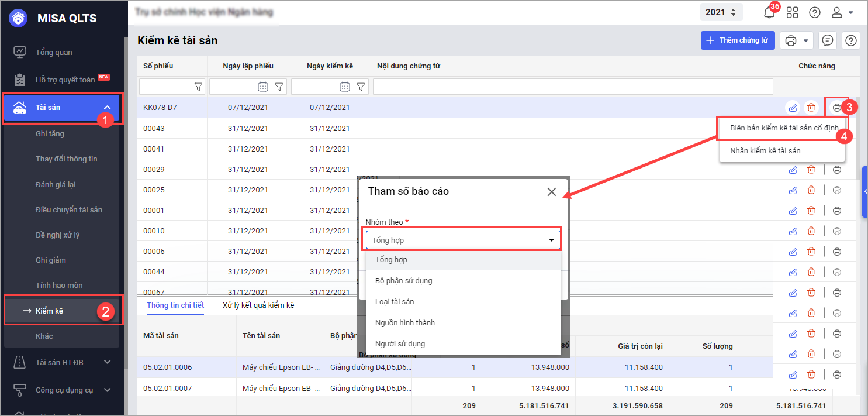The height and width of the screenshot is (416, 868).
Task: Switch to Xử lý kết quả kiểm kê tab
Action: point(258,305)
